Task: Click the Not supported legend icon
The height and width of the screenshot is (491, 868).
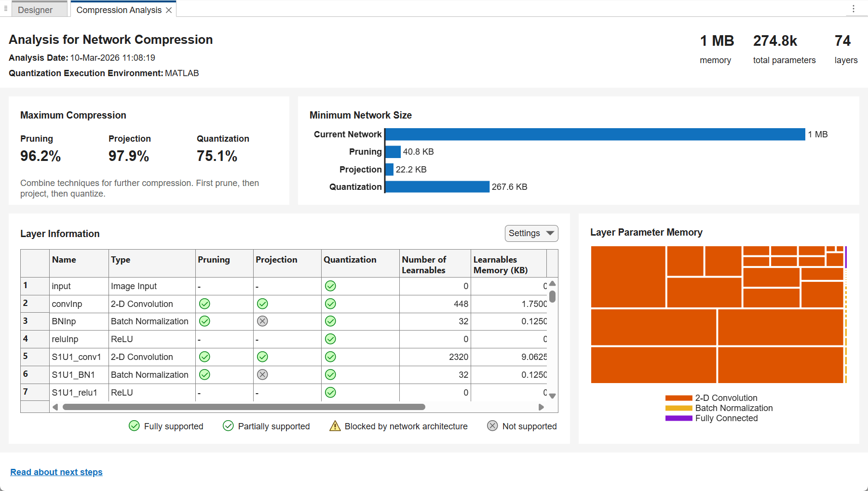Action: [x=492, y=426]
